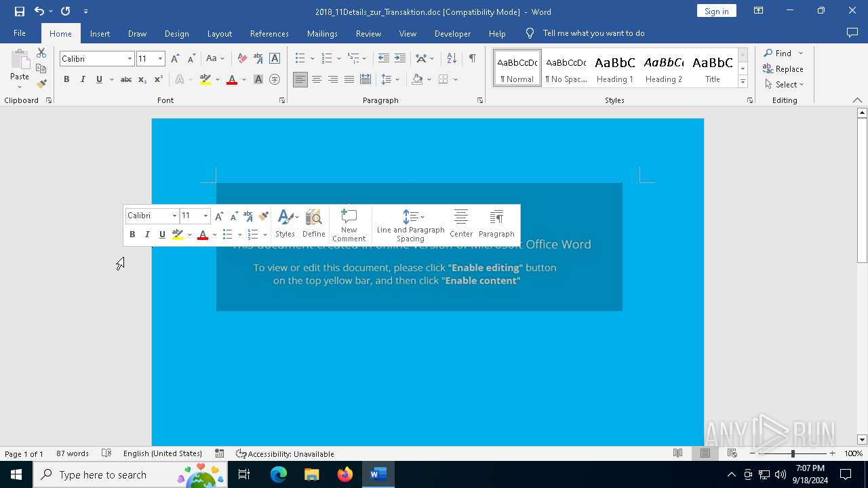Expand the Styles gallery More arrow
Viewport: 868px width, 488px height.
[x=743, y=82]
